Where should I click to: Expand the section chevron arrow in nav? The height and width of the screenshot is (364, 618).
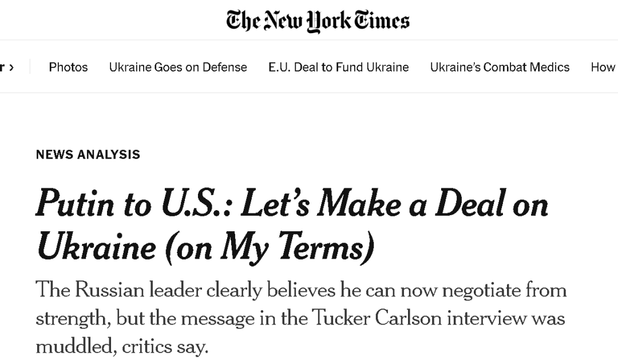(11, 68)
